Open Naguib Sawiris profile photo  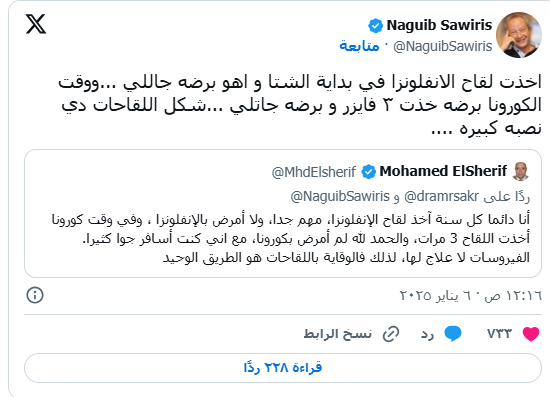(x=519, y=35)
